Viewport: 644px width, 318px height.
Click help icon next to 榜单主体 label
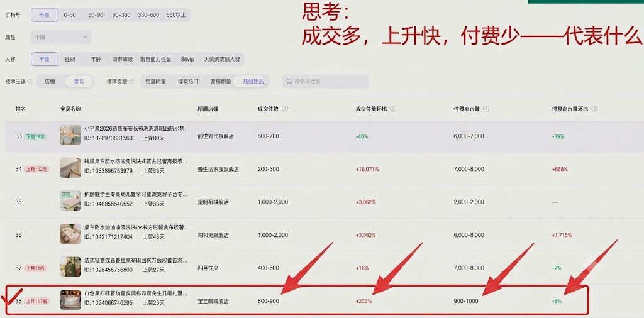point(30,81)
